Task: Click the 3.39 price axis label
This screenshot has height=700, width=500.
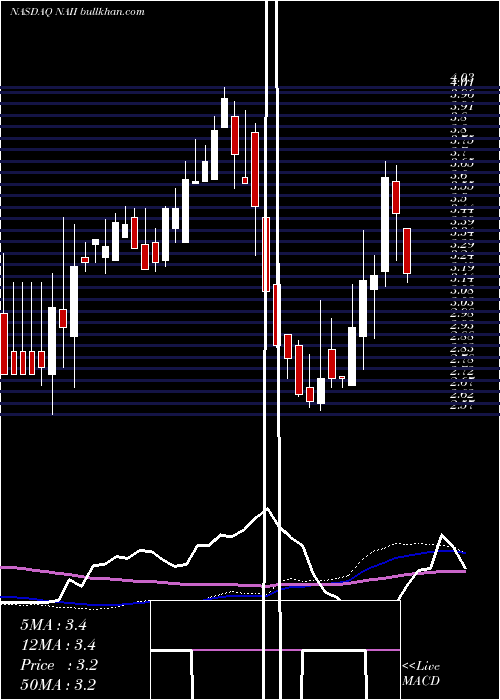Action: [462, 221]
